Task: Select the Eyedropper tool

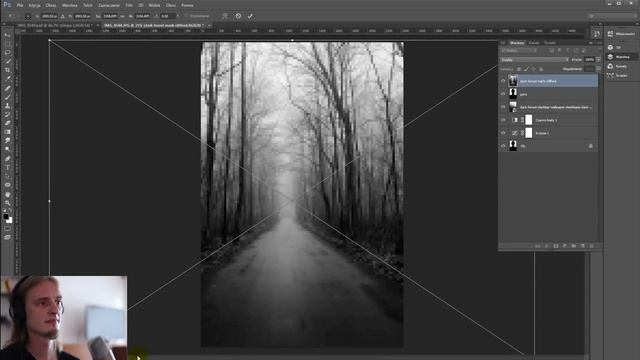Action: click(x=7, y=79)
